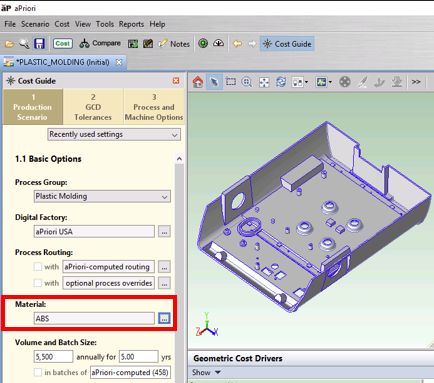Enable the aPriori-computed routing checkbox
The width and height of the screenshot is (434, 383).
pyautogui.click(x=38, y=267)
